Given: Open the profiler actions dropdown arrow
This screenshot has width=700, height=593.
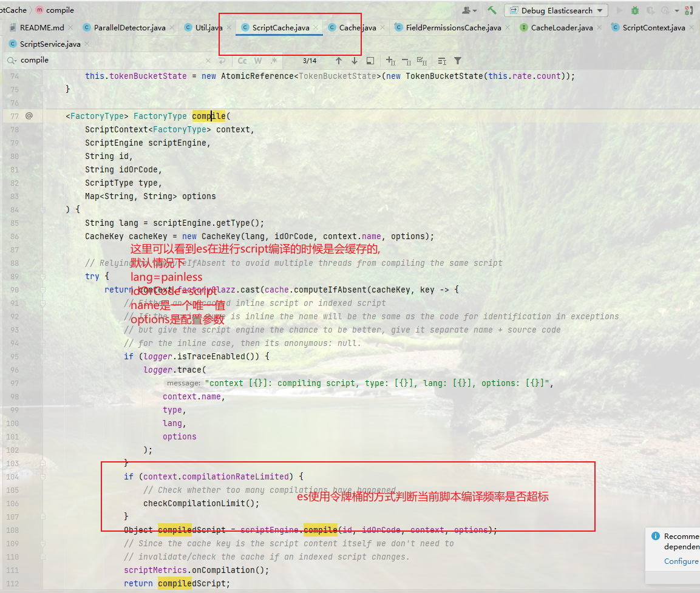Looking at the screenshot, I should (x=678, y=10).
